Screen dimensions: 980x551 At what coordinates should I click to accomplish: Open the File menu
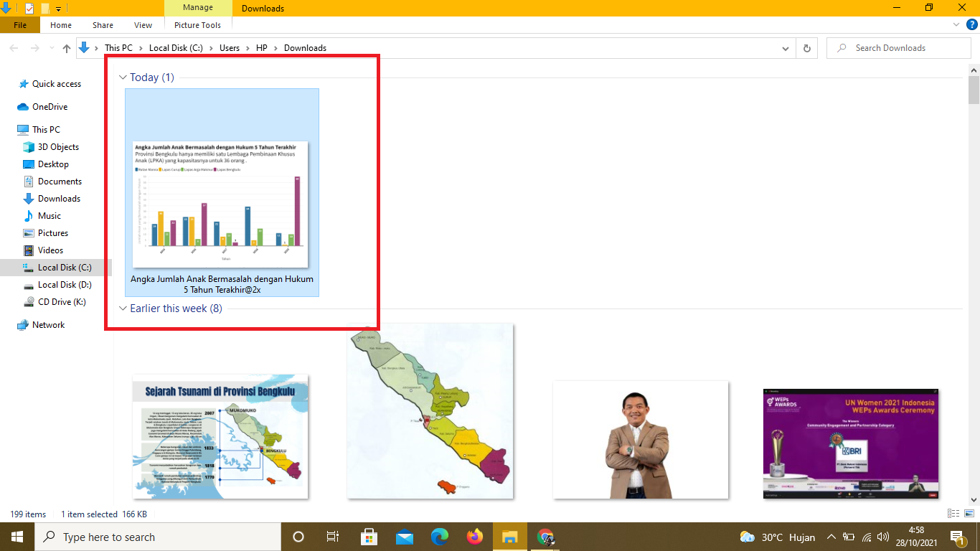20,25
